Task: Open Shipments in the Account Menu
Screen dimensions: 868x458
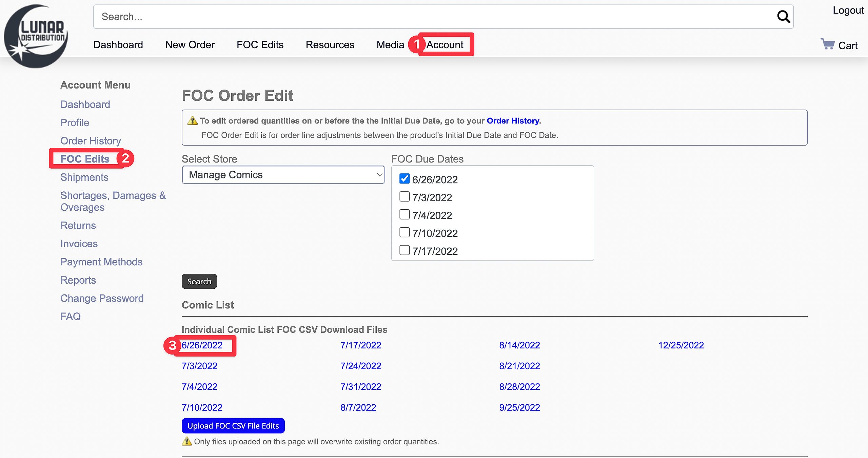Action: click(84, 177)
